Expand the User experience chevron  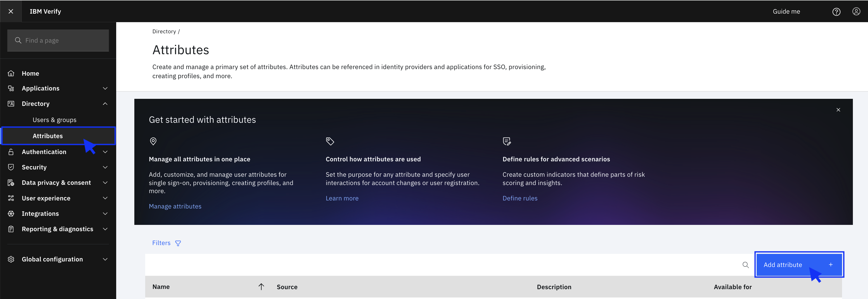pos(105,198)
